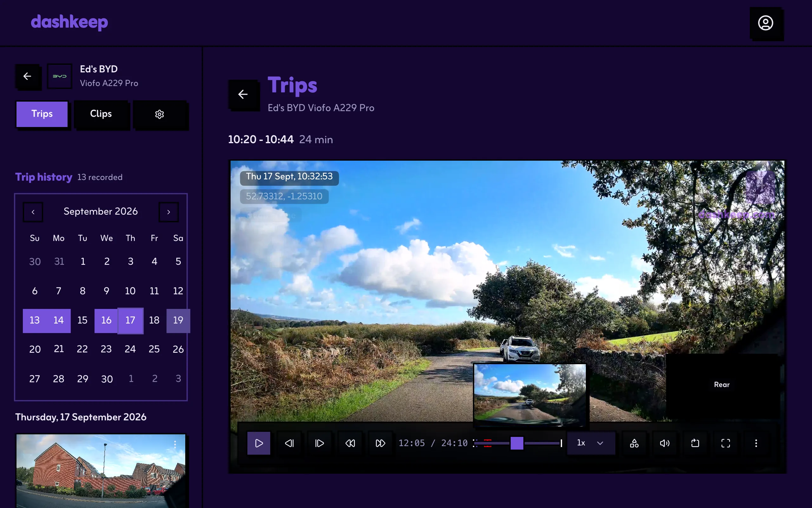The width and height of the screenshot is (812, 508).
Task: Open the video player more options menu
Action: (756, 443)
